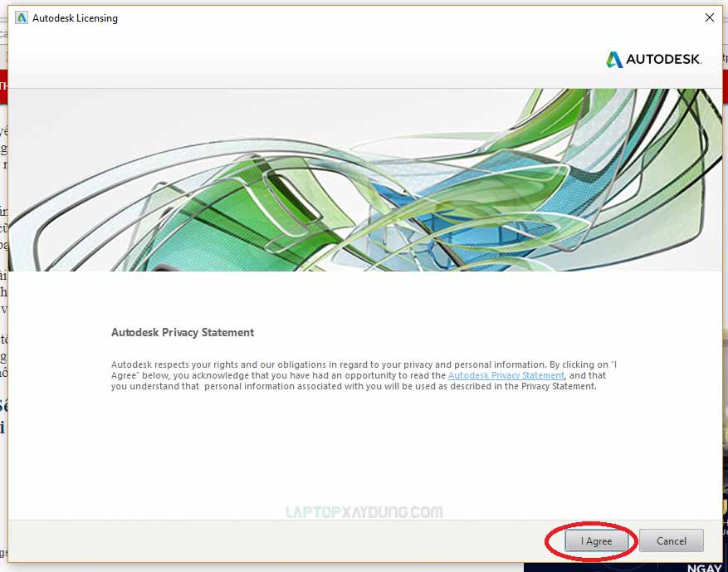Screen dimensions: 728x572
Task: Click the Autodesk Licensing title text
Action: (74, 17)
